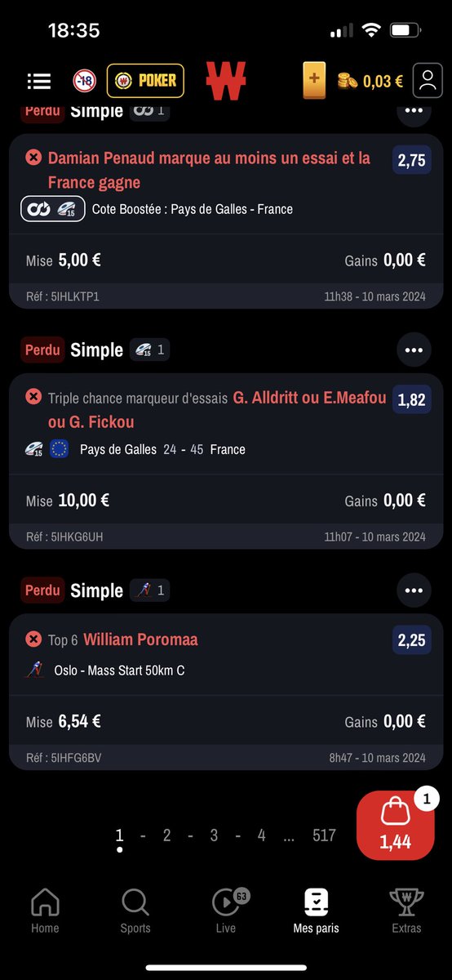Viewport: 452px width, 980px height.
Task: Open the Damian Penaud boosted bet card
Action: click(x=226, y=221)
